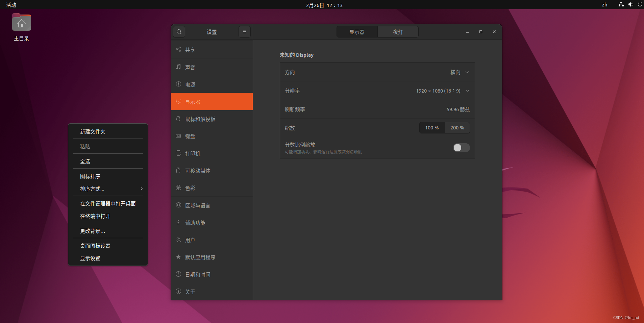The width and height of the screenshot is (644, 323).
Task: Click the keyboard icon beside 键盘
Action: pos(178,136)
